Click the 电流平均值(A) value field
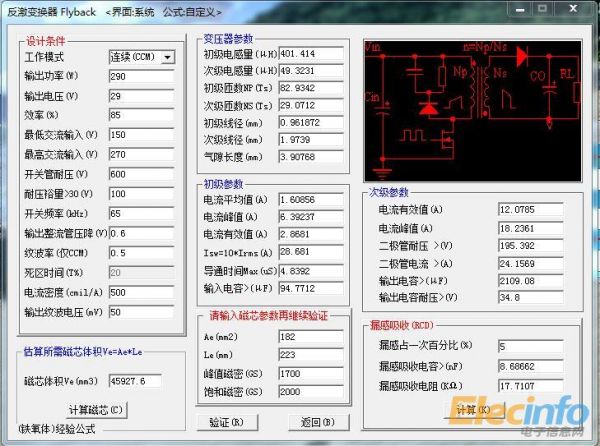The image size is (600, 446). (x=311, y=200)
